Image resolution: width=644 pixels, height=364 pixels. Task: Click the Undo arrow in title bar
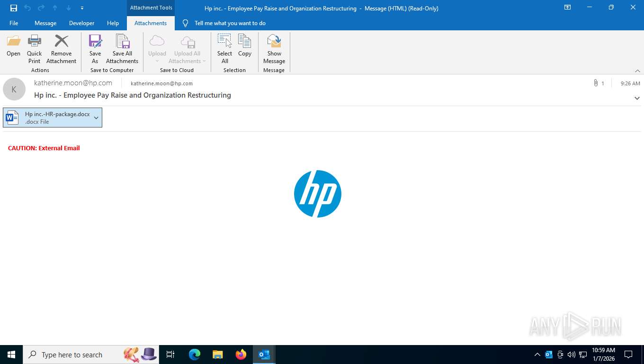[x=27, y=8]
